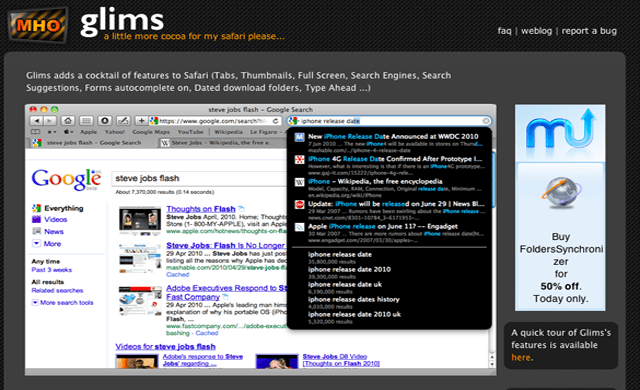Open 'Apple iPhone release on June 11?' Engadget result
This screenshot has height=390, width=640.
(x=382, y=226)
